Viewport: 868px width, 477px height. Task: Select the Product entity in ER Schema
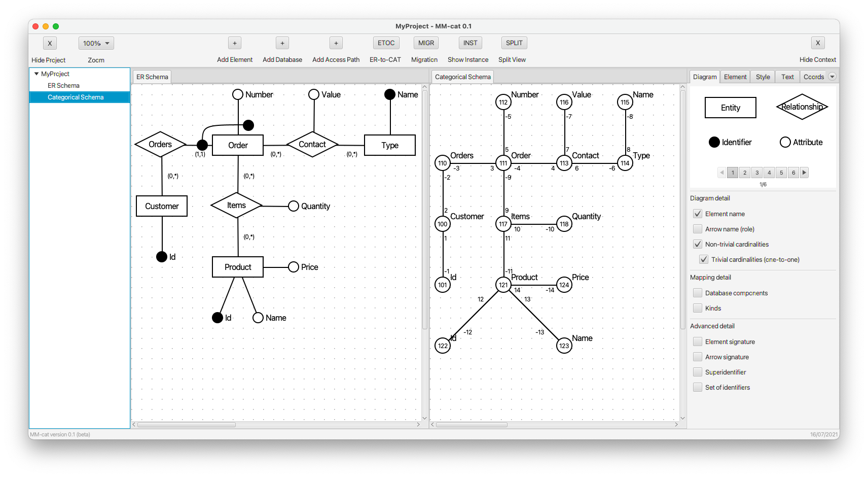coord(238,267)
